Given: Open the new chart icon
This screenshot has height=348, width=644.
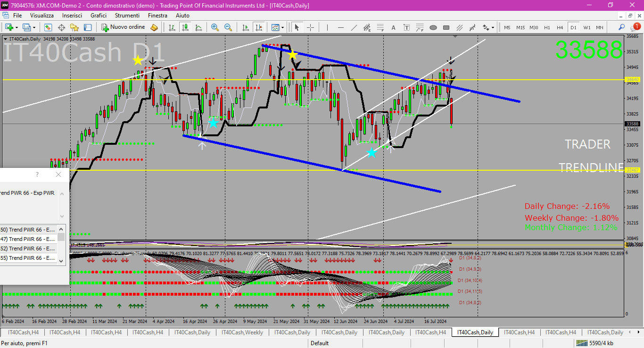Looking at the screenshot, I should [x=8, y=27].
